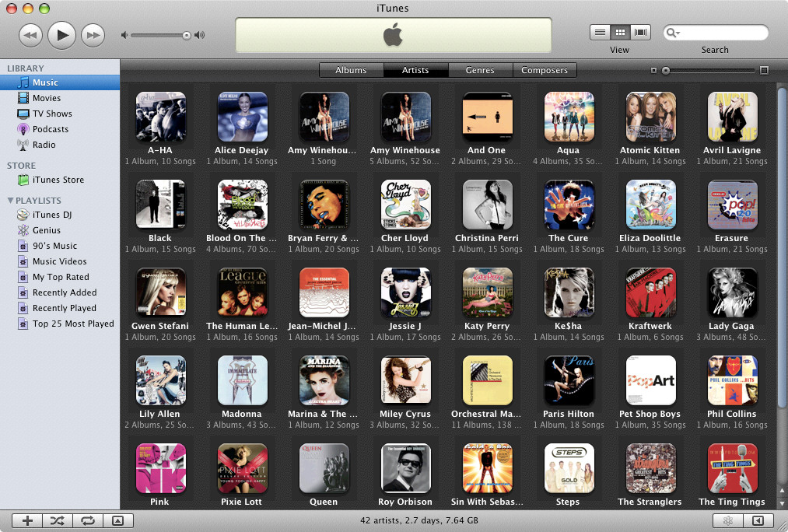The width and height of the screenshot is (788, 532).
Task: Select the Alice Deejay album art
Action: [242, 117]
